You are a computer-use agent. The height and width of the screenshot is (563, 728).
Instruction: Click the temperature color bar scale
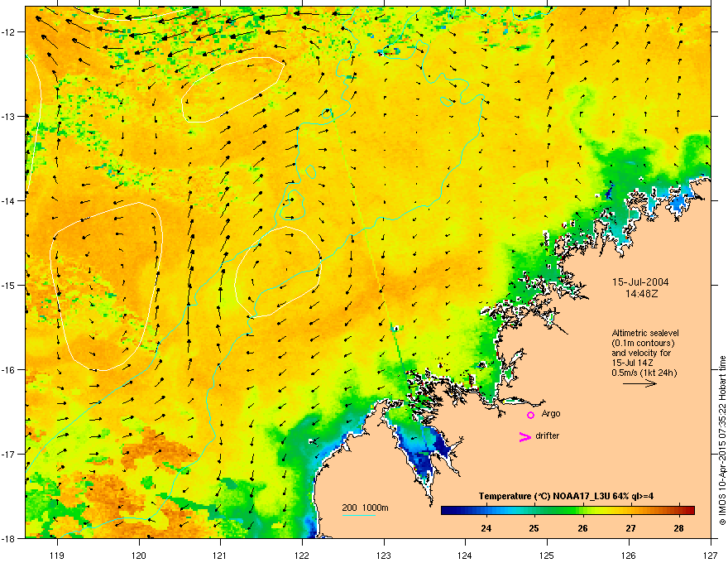click(568, 510)
